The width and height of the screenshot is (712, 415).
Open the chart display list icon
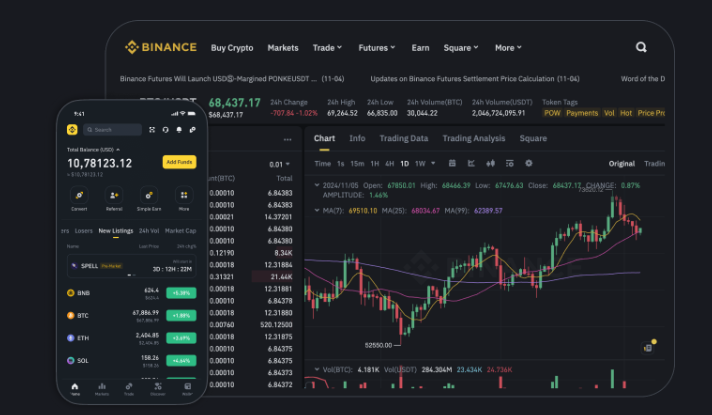click(x=509, y=163)
